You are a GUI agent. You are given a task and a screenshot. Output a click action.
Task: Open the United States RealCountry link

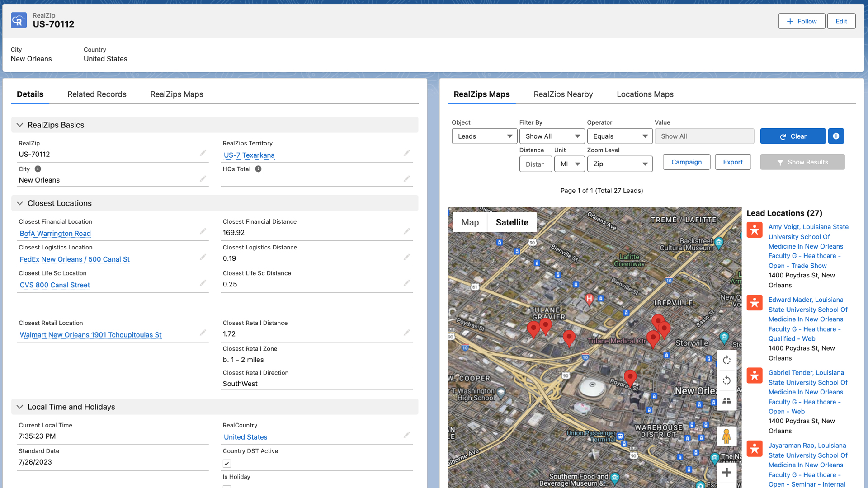coord(245,437)
